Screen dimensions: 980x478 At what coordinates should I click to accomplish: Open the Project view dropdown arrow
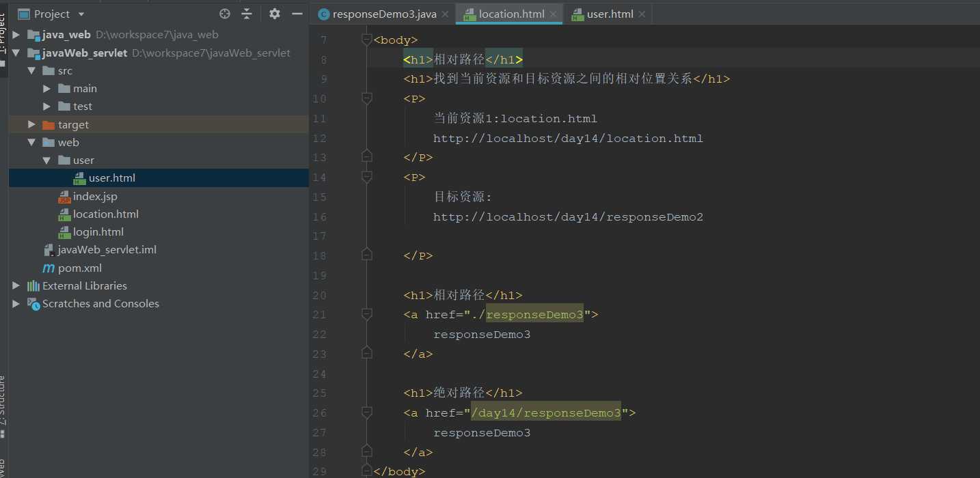pyautogui.click(x=81, y=14)
